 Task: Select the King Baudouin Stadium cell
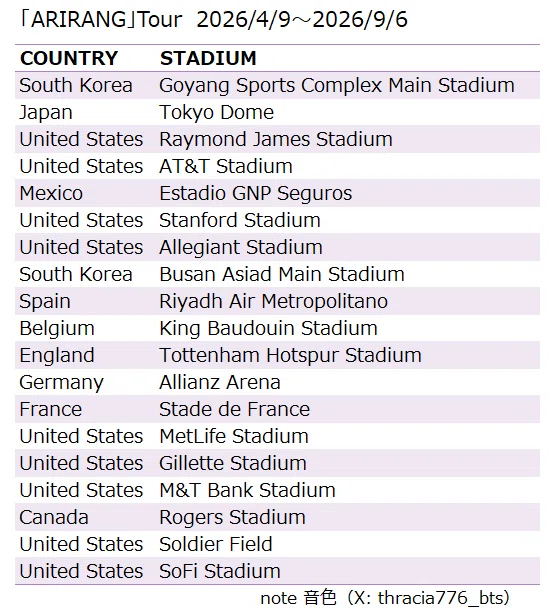(268, 328)
